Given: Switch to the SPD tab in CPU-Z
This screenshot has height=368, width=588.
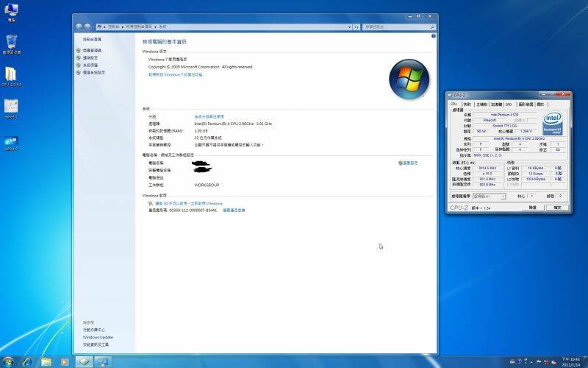Looking at the screenshot, I should click(509, 105).
